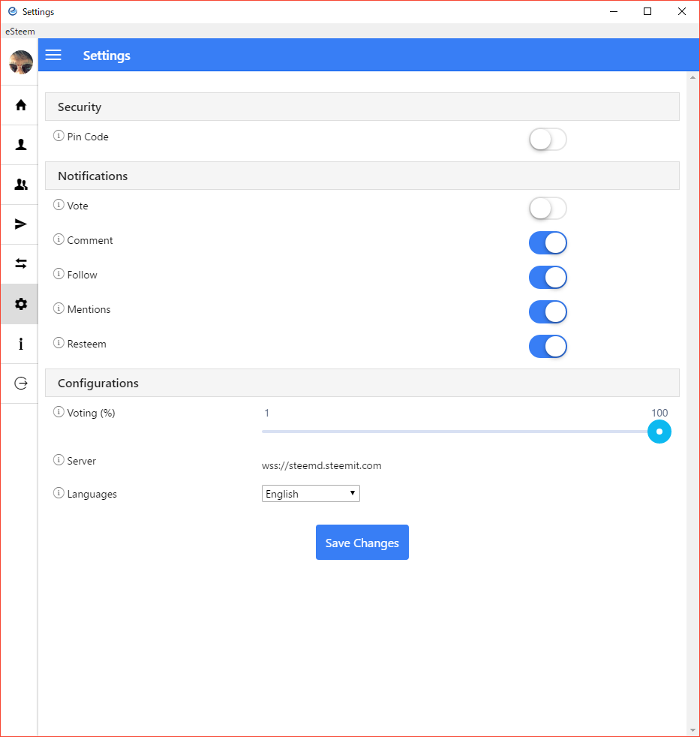Open the two-person group icon
This screenshot has width=700, height=737.
click(x=20, y=185)
